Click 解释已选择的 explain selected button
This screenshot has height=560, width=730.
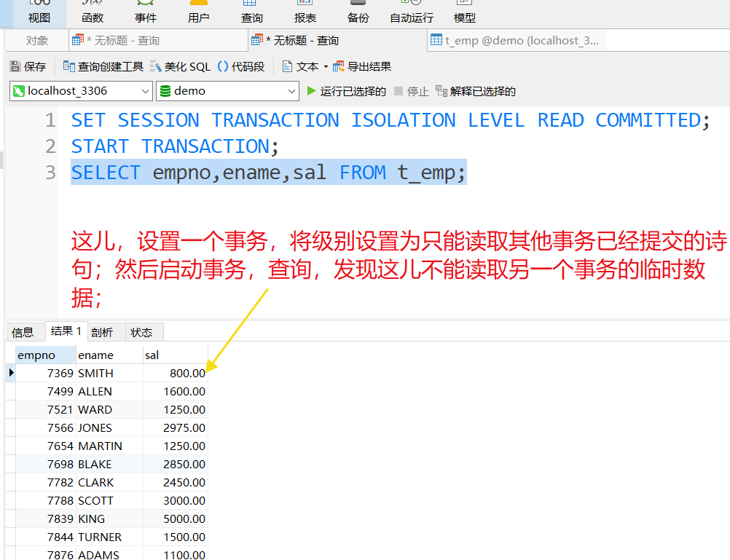[476, 91]
